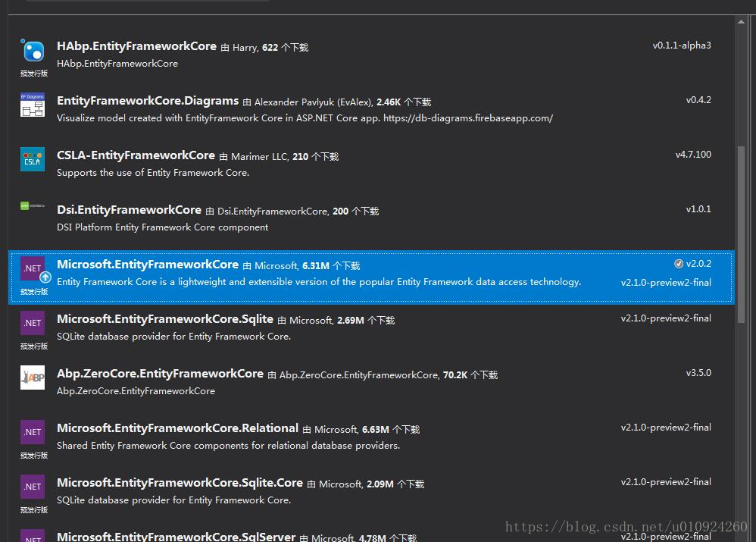The height and width of the screenshot is (542, 756).
Task: Click installed checkmark icon next to v2.0.2
Action: click(679, 264)
